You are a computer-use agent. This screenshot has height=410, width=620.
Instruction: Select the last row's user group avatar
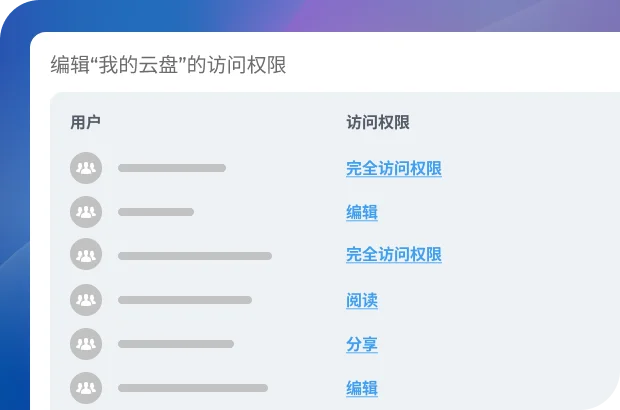coord(86,388)
